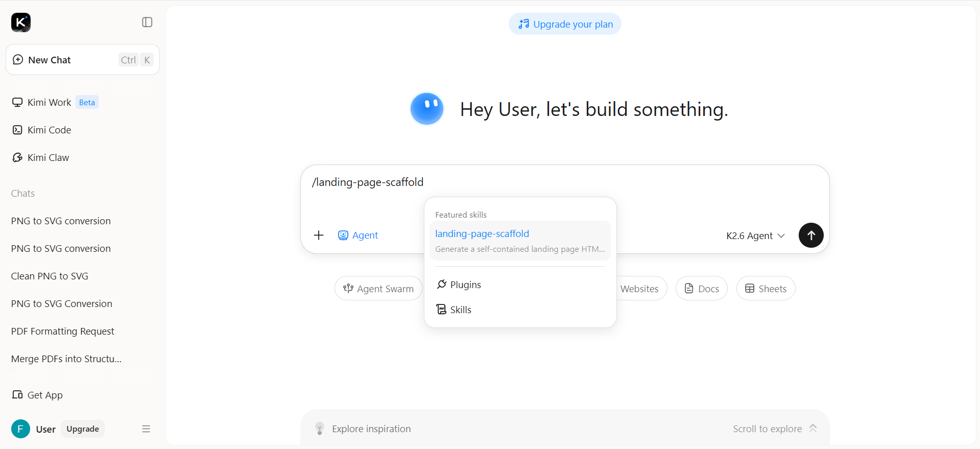980x449 pixels.
Task: Click the Kimi Code terminal icon
Action: tap(17, 130)
